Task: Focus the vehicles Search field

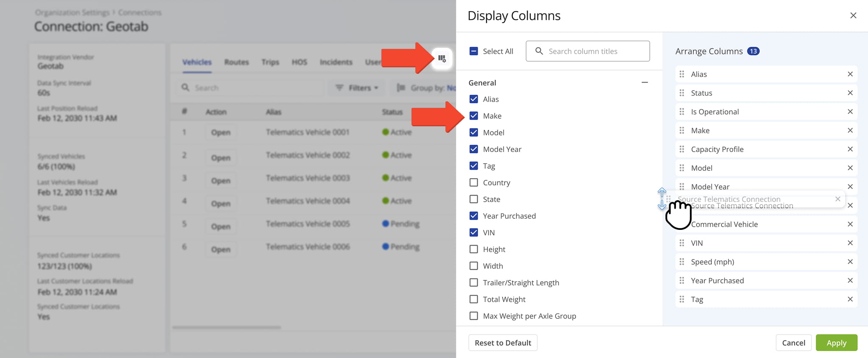Action: pos(250,88)
